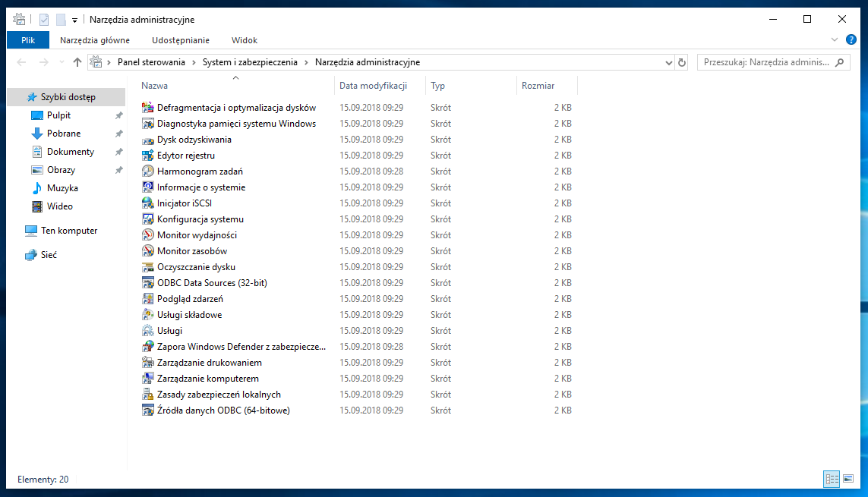Click the blue help question mark icon

tap(851, 39)
